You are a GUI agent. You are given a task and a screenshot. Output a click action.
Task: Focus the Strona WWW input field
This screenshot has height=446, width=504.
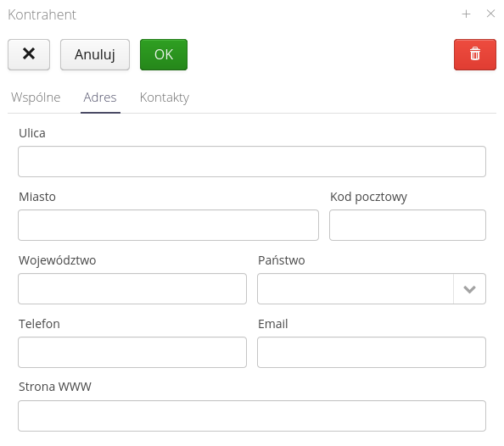(252, 415)
